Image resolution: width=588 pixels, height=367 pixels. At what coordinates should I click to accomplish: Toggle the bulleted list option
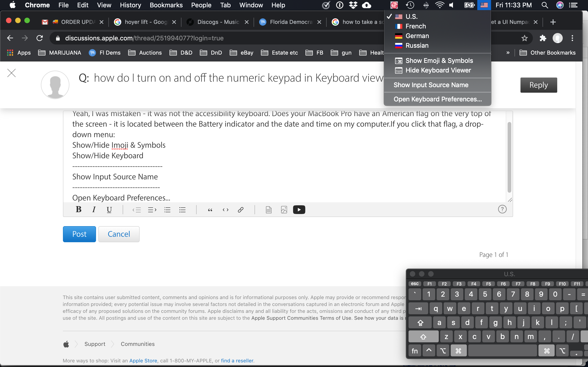coord(182,210)
